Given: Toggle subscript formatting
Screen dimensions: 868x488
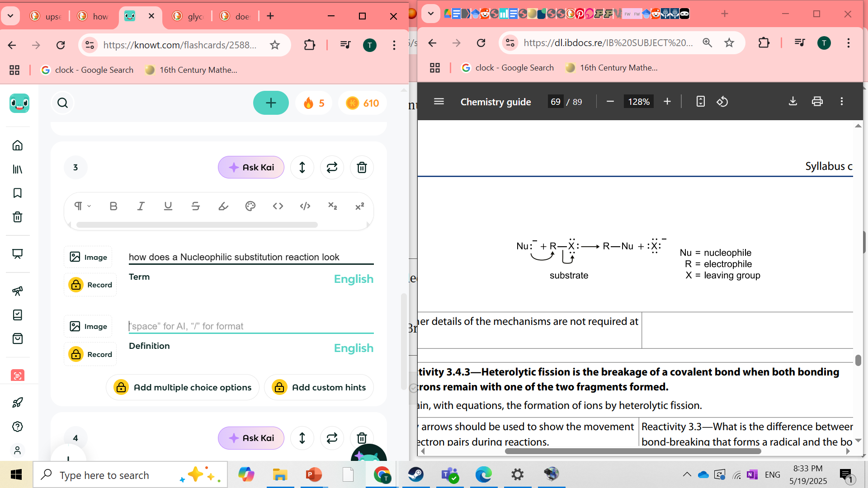Looking at the screenshot, I should [x=332, y=206].
